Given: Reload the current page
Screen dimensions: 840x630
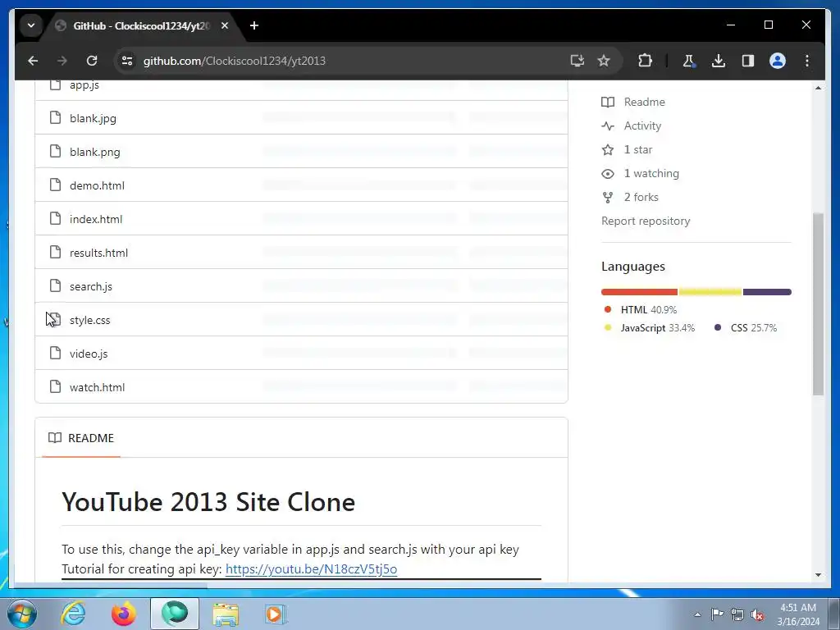Looking at the screenshot, I should 92,61.
